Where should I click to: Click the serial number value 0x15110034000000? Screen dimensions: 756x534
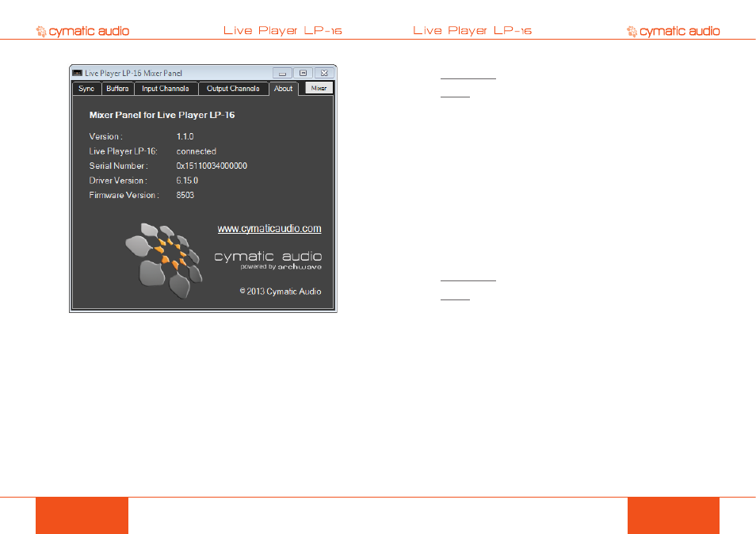coord(212,166)
